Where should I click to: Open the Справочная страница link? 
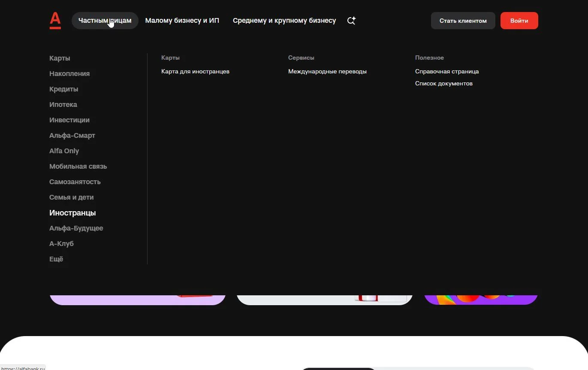click(x=447, y=72)
